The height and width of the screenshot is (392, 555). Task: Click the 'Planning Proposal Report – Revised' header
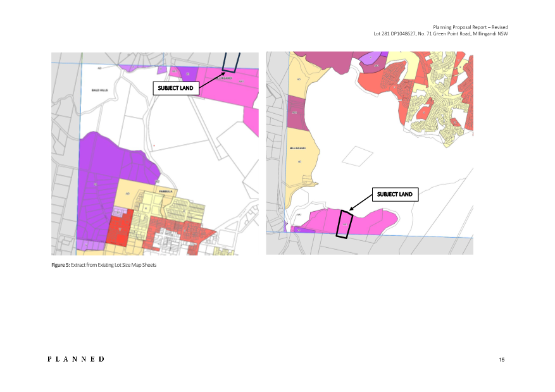(470, 27)
